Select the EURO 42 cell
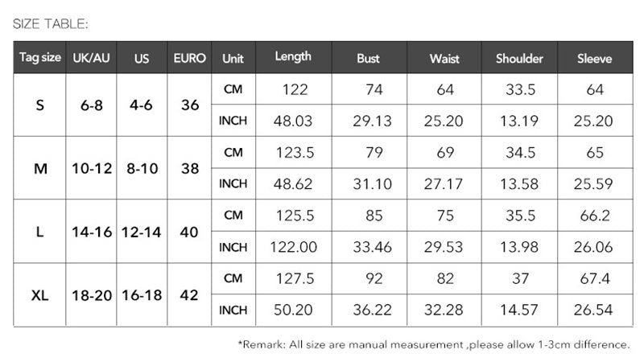Screen dimensions: 644x362 190,294
